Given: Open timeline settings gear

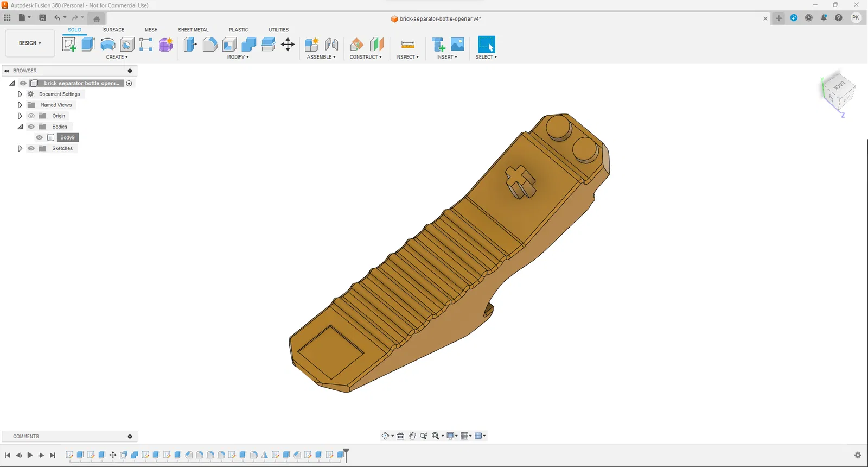Looking at the screenshot, I should click(858, 455).
